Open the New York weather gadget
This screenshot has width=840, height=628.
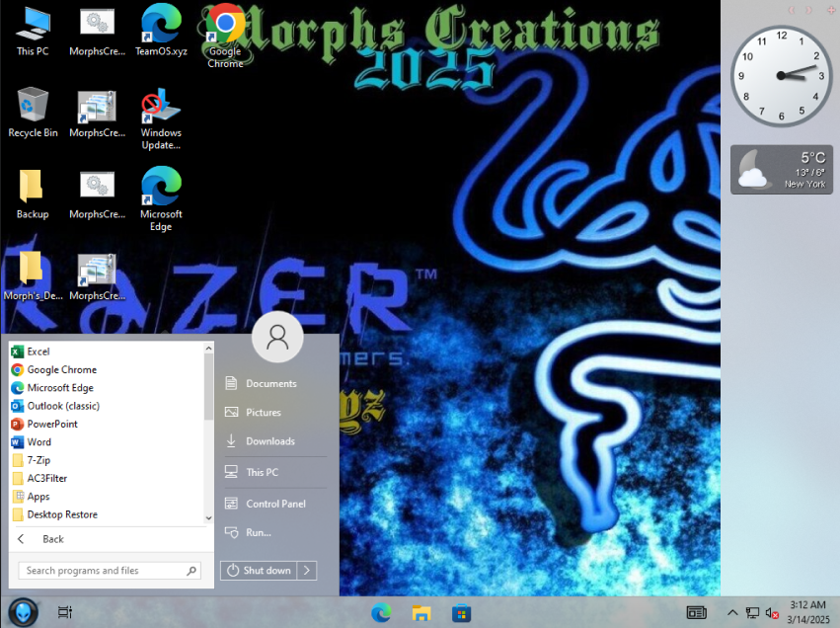tap(782, 169)
